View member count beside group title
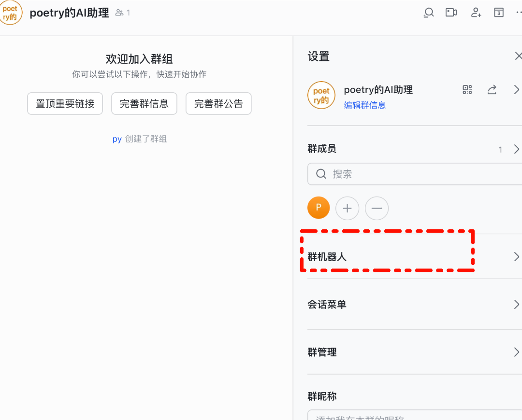 122,13
